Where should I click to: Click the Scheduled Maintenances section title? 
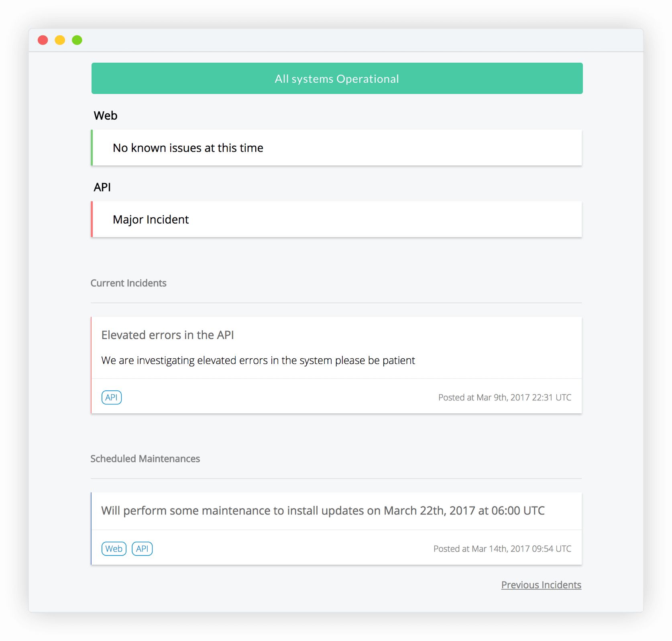point(145,458)
